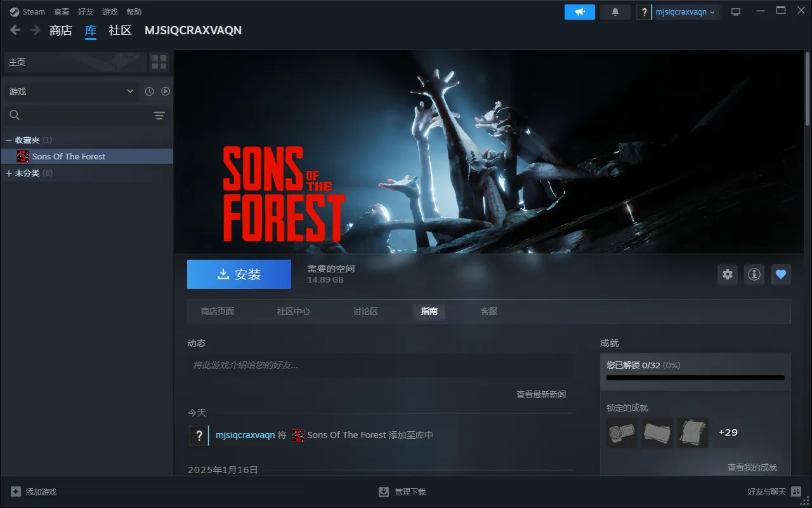
Task: Open the advanced filter options icon
Action: coord(159,115)
